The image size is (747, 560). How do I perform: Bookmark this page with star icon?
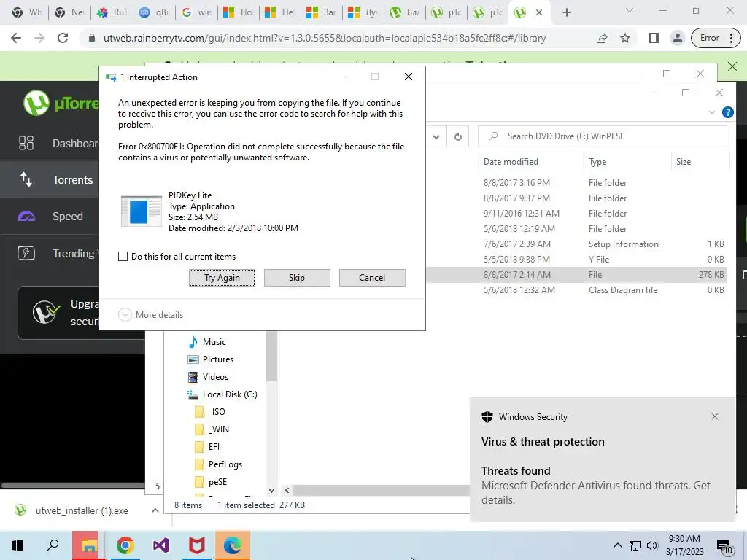(x=625, y=38)
